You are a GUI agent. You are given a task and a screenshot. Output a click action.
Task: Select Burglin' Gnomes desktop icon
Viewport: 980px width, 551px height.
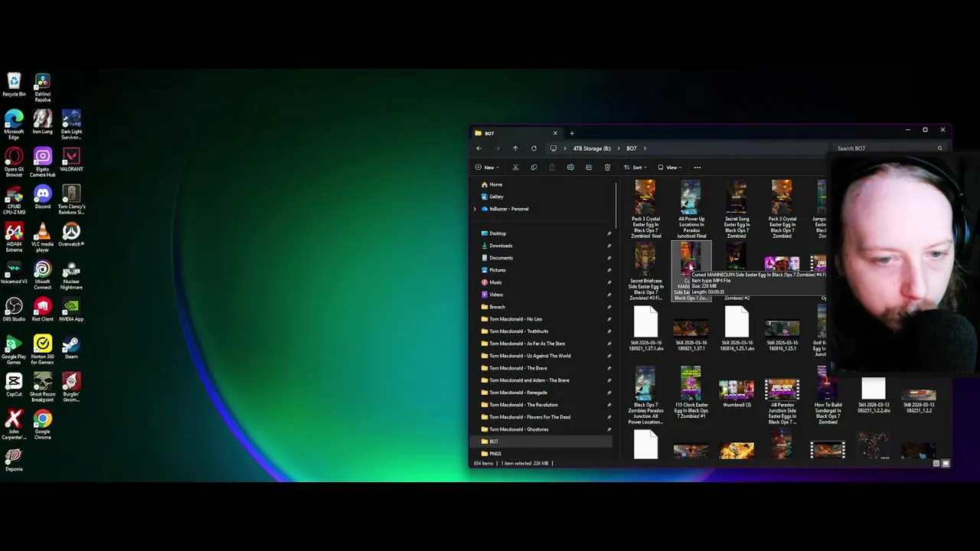click(x=71, y=387)
